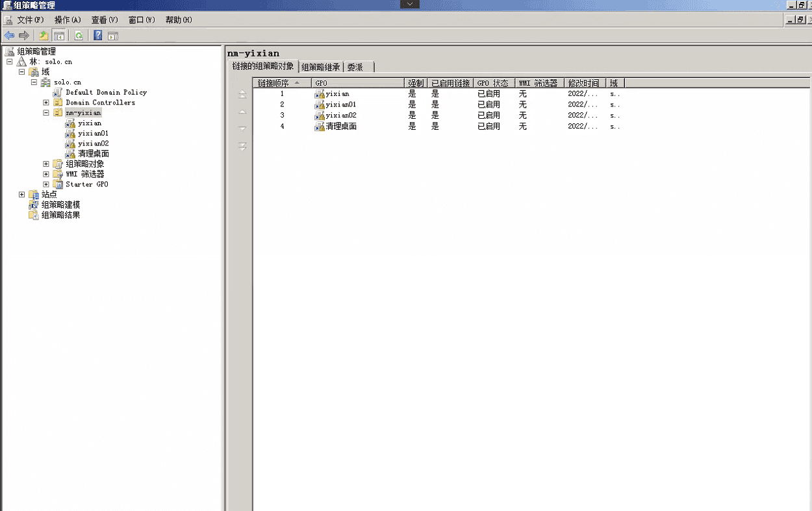Sort by the GPO column header
This screenshot has width=812, height=511.
point(357,83)
